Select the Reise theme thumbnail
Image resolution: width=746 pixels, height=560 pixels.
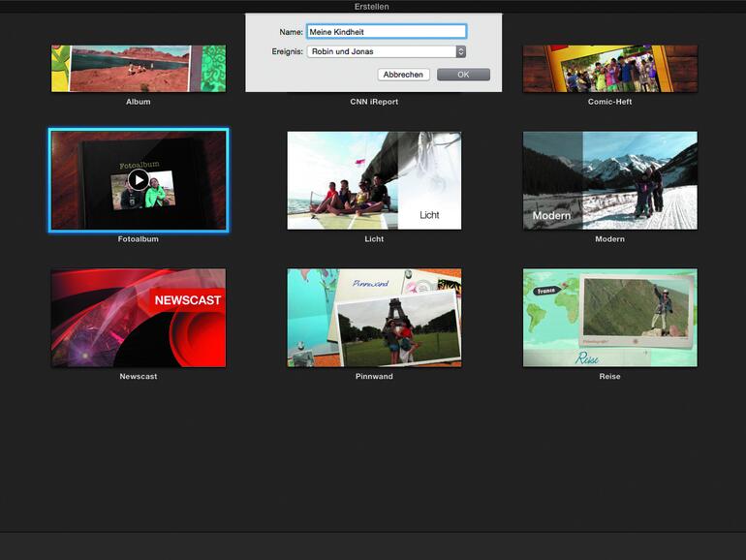click(610, 318)
